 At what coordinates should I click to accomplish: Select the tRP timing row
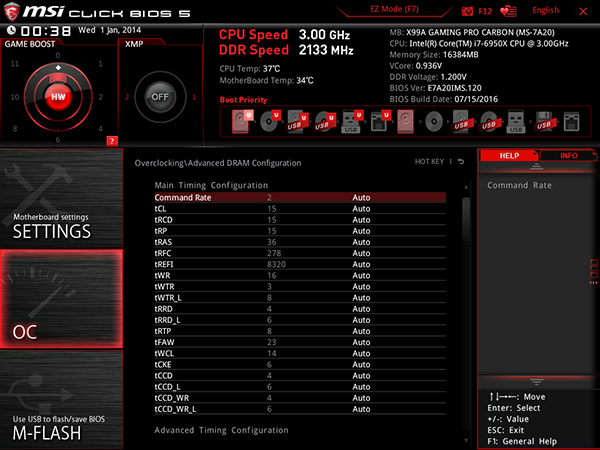pyautogui.click(x=300, y=231)
